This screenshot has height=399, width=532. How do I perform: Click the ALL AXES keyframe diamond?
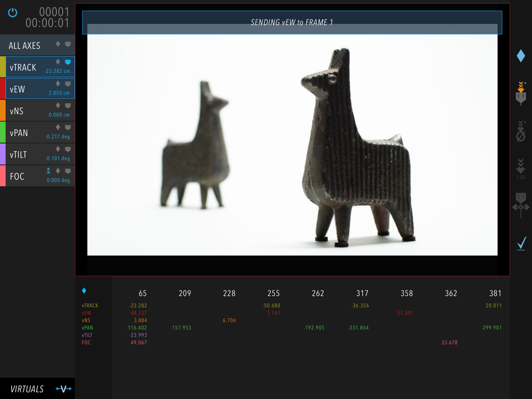(x=58, y=44)
